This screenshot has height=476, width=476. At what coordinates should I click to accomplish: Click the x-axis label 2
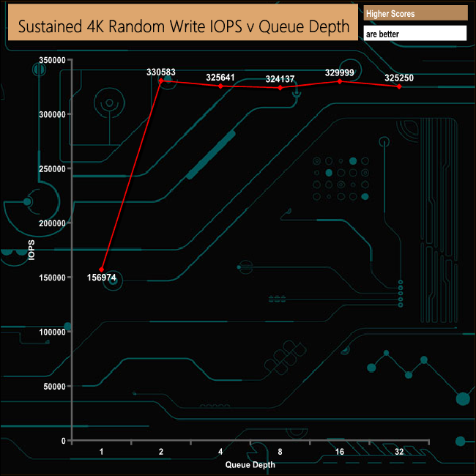161,452
